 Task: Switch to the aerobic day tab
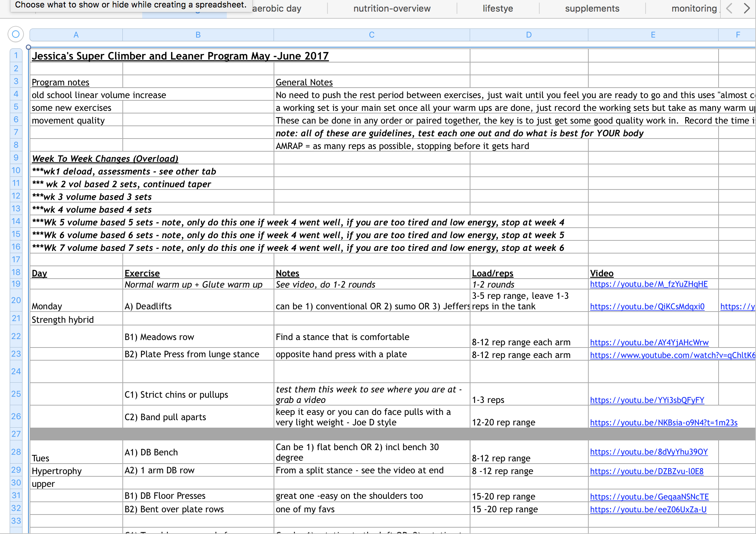tap(277, 9)
